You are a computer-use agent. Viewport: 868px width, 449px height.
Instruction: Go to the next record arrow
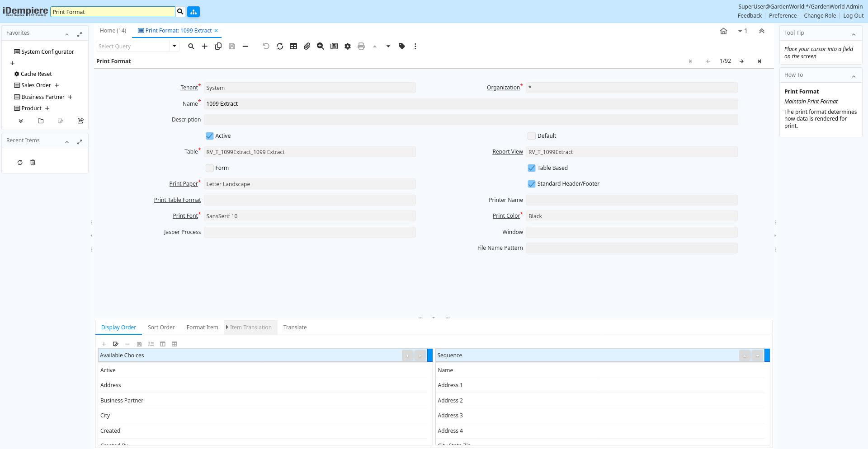[741, 61]
